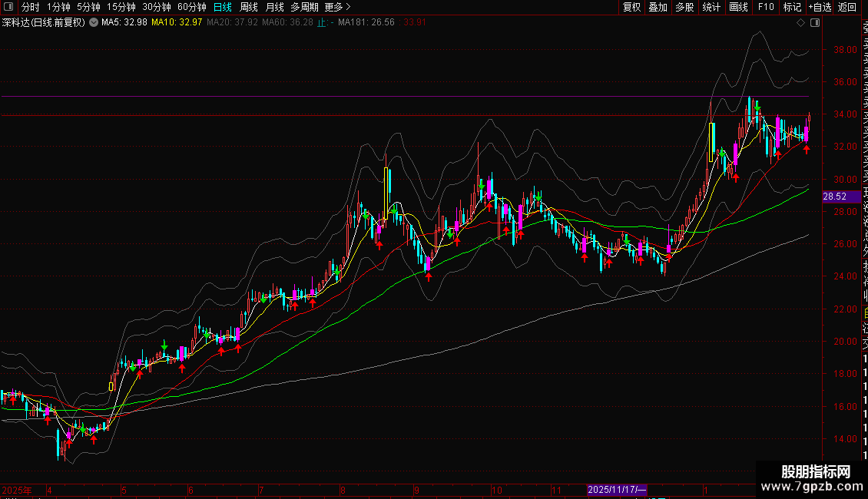Image resolution: width=868 pixels, height=499 pixels.
Task: Open the 画线 drawing tools
Action: 738,7
